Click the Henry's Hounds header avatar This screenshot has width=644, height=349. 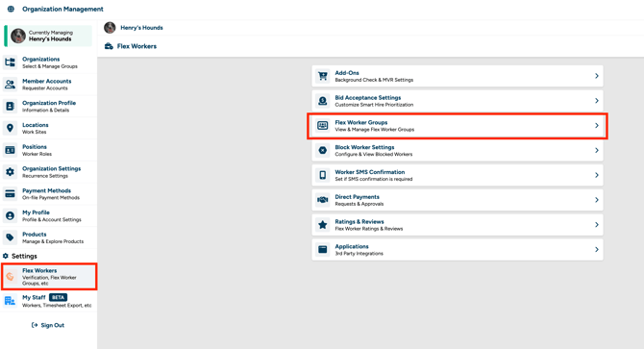click(x=110, y=28)
